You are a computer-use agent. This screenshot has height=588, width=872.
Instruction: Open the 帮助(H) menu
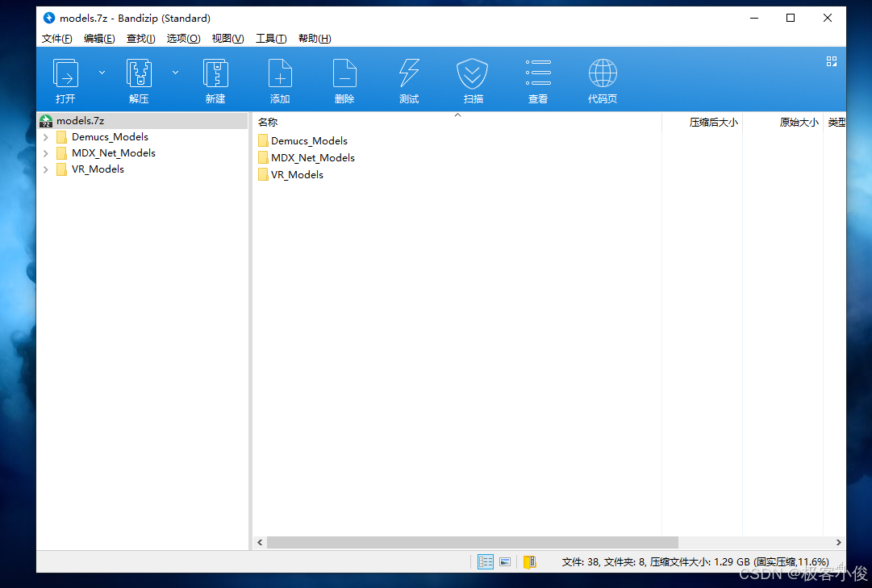point(315,39)
